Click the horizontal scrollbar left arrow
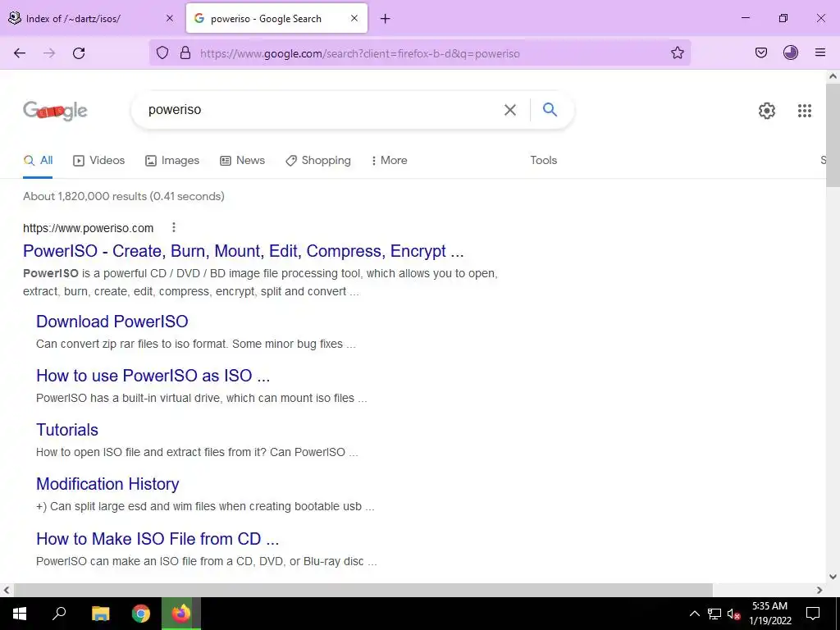The width and height of the screenshot is (840, 630). [7, 590]
